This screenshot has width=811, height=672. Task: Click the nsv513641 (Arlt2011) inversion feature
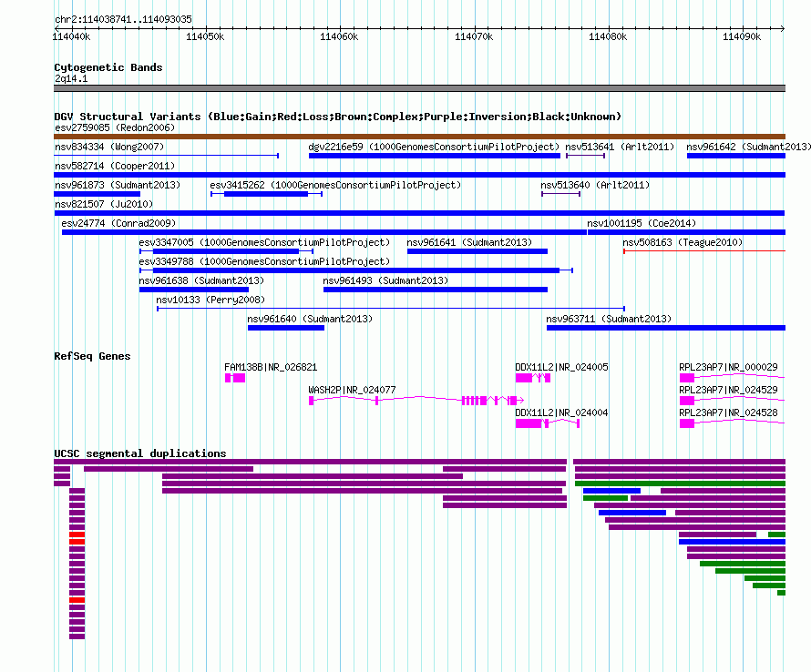(x=586, y=156)
